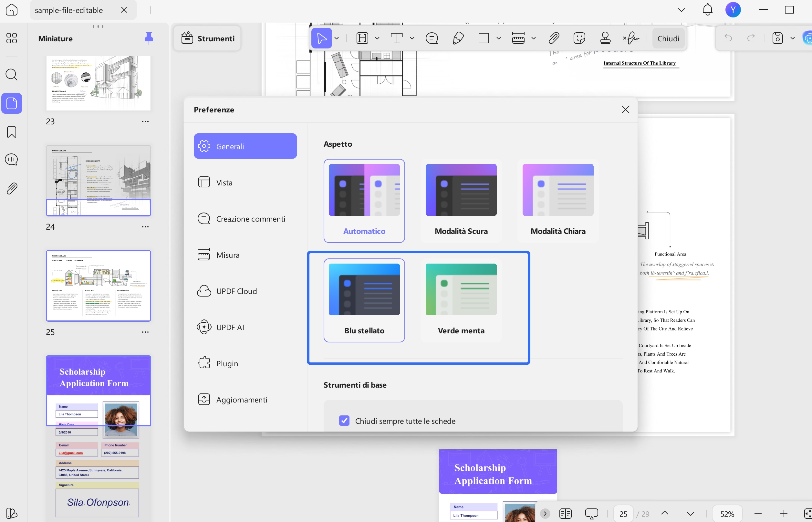The width and height of the screenshot is (812, 522).
Task: Click Chiudi in the comment toolbar
Action: click(x=668, y=38)
